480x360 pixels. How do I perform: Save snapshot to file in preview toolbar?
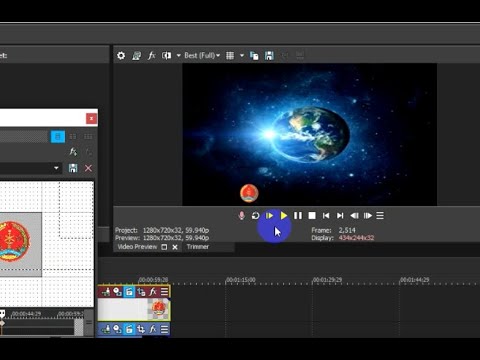pyautogui.click(x=269, y=56)
